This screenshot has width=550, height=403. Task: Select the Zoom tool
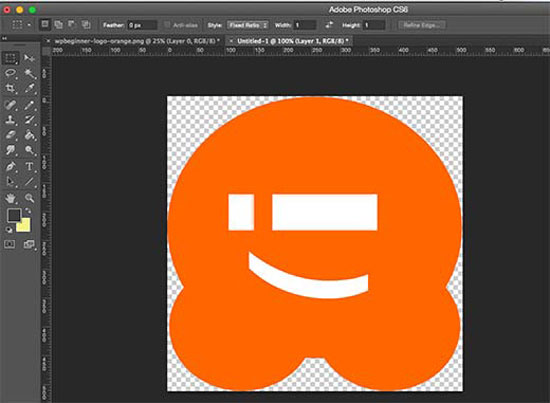29,198
